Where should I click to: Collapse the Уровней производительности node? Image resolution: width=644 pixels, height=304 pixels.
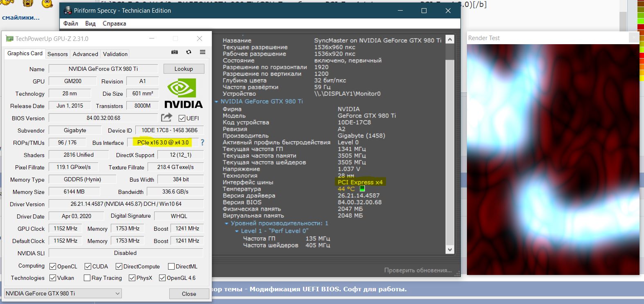(x=227, y=223)
